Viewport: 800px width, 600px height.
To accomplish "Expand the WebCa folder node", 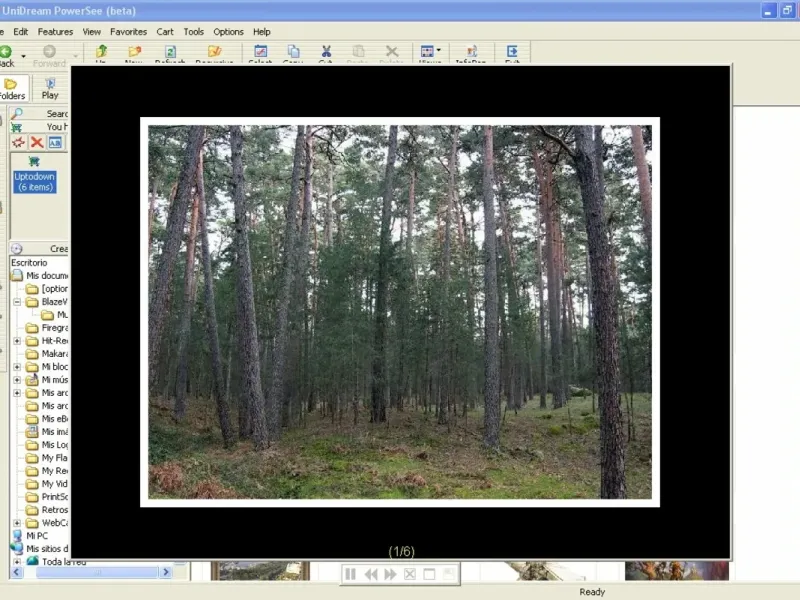I will pyautogui.click(x=17, y=523).
